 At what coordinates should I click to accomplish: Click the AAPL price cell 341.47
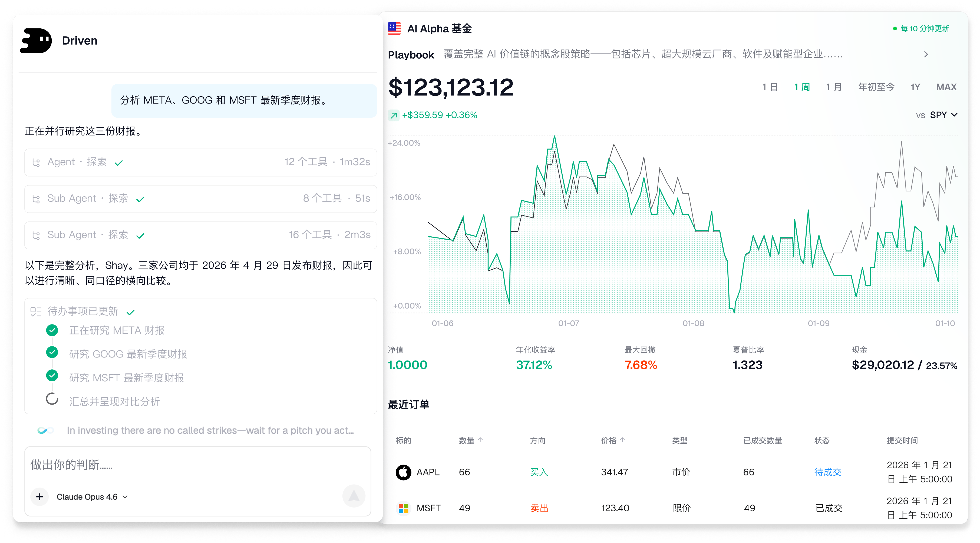pyautogui.click(x=614, y=472)
